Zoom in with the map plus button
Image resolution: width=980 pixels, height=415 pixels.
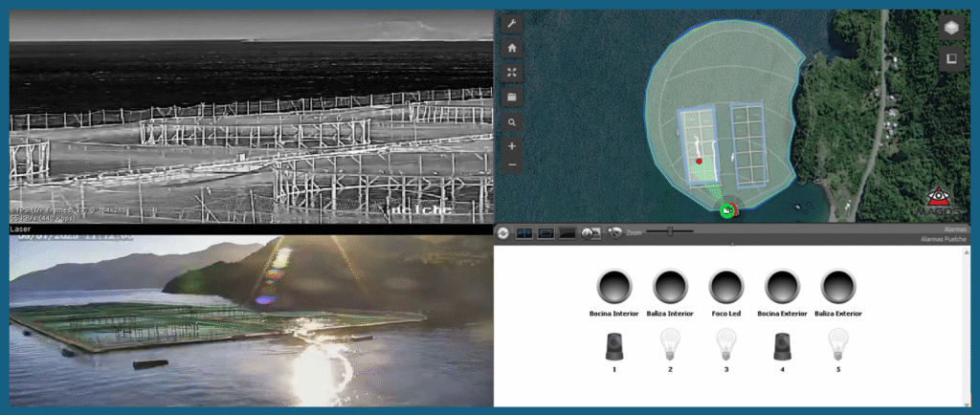pos(512,145)
